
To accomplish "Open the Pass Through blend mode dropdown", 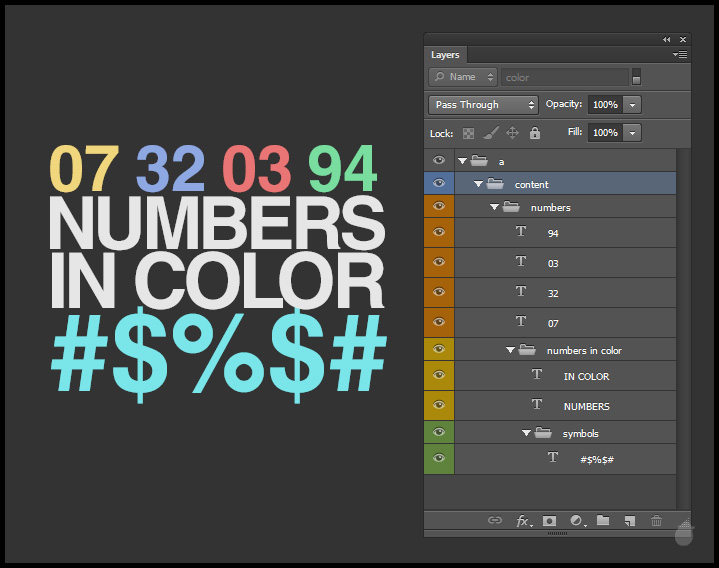I will 484,105.
